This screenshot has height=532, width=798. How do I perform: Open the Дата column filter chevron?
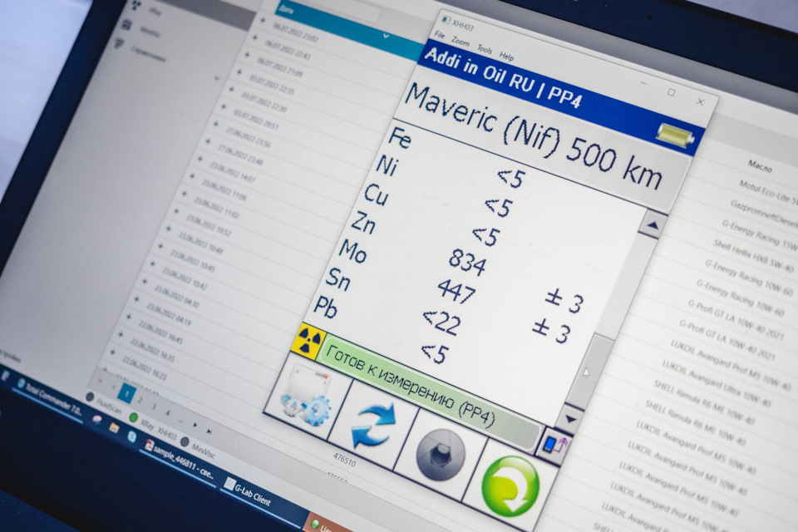pos(387,36)
